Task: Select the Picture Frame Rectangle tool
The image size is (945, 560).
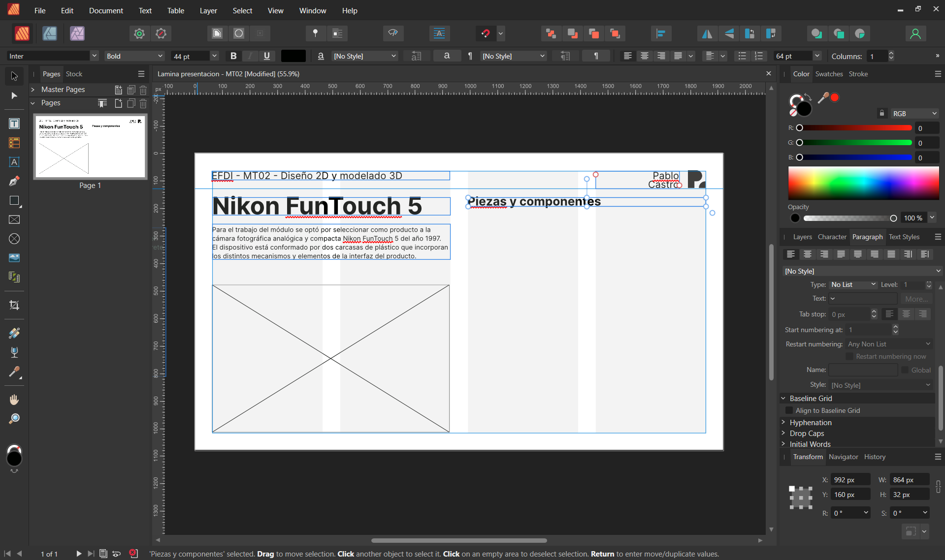Action: (14, 219)
